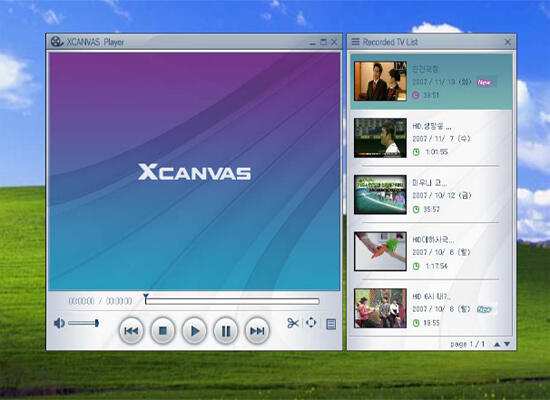Click the pink New badge on first recording
The height and width of the screenshot is (400, 550).
coord(484,82)
